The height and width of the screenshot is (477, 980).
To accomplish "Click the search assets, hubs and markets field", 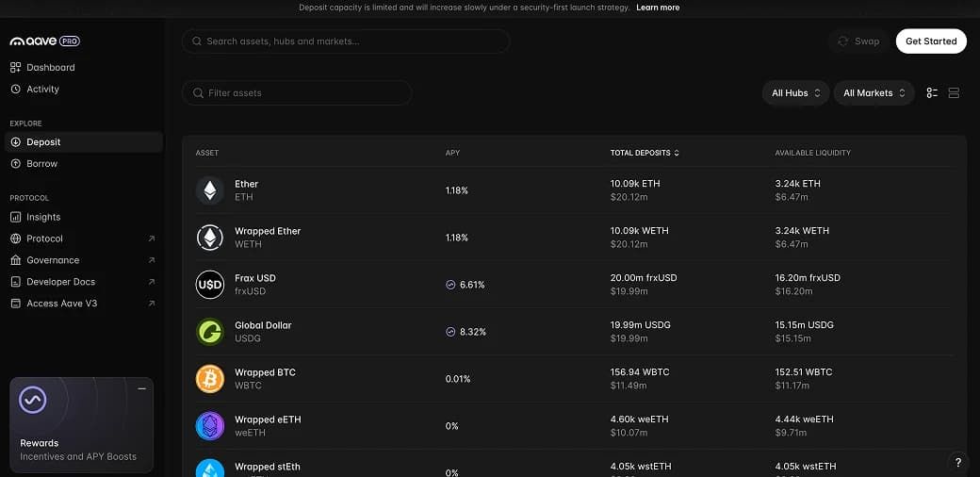I will pyautogui.click(x=346, y=41).
